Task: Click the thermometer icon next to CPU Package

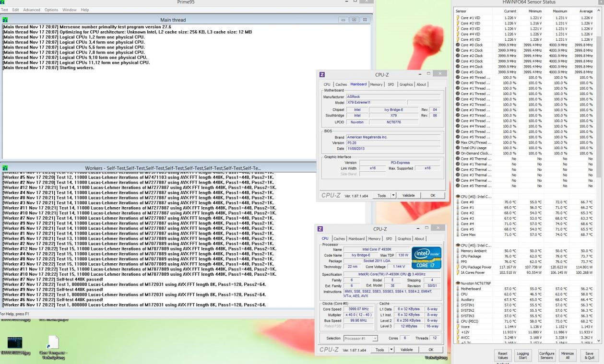Action: (457, 256)
